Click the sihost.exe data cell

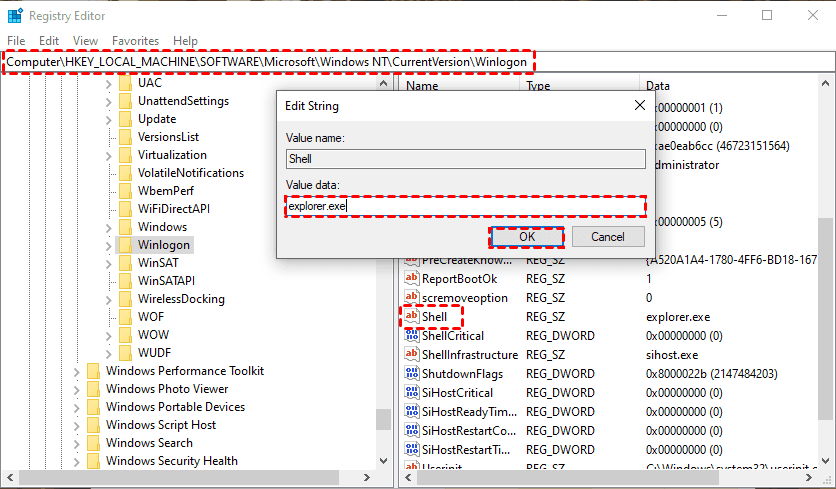[672, 355]
